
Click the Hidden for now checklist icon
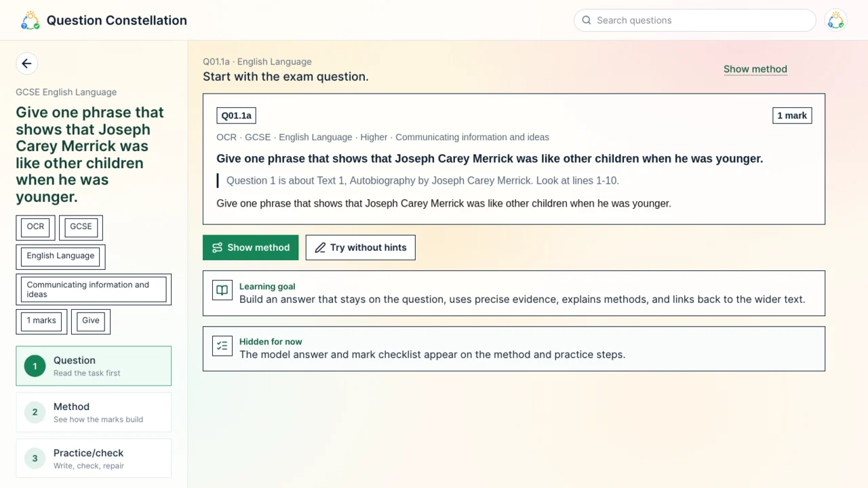[x=222, y=346]
